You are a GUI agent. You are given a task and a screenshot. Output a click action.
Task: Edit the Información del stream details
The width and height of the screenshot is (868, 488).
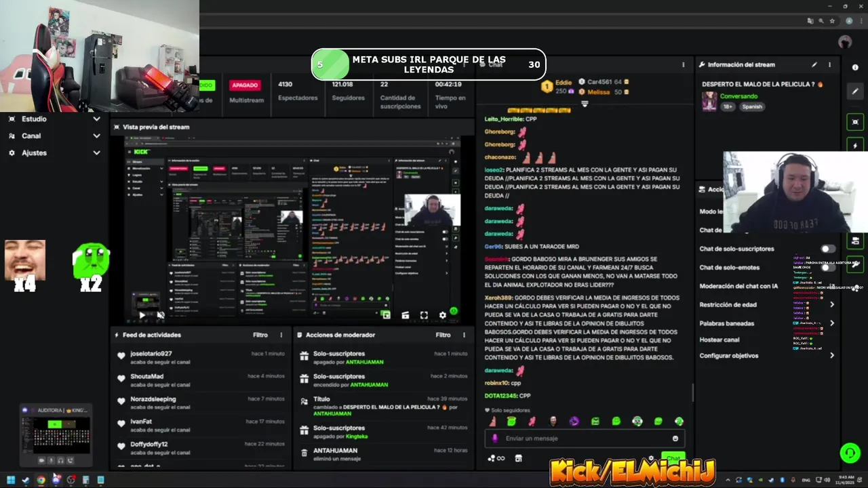click(814, 64)
